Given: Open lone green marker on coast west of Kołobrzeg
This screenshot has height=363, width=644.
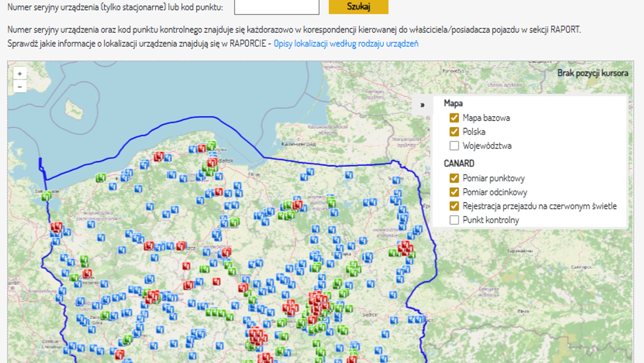Looking at the screenshot, I should pyautogui.click(x=100, y=178).
